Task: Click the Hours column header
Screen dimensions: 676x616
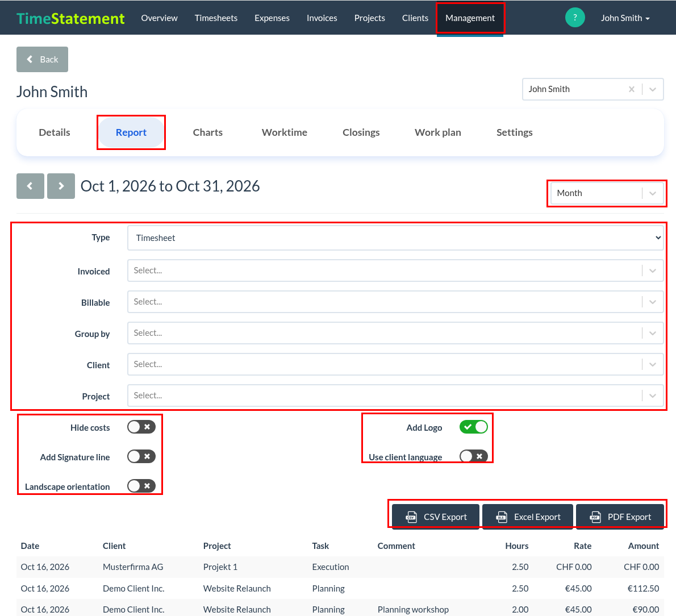Action: [516, 546]
